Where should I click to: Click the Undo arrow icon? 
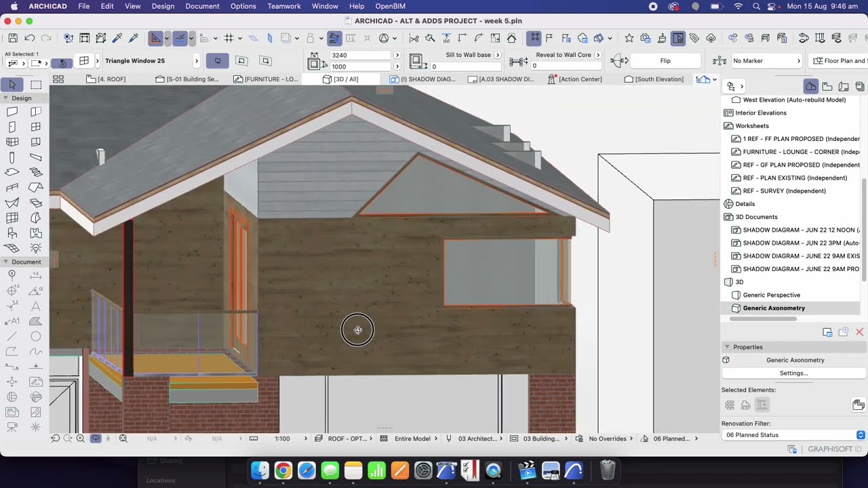point(30,38)
